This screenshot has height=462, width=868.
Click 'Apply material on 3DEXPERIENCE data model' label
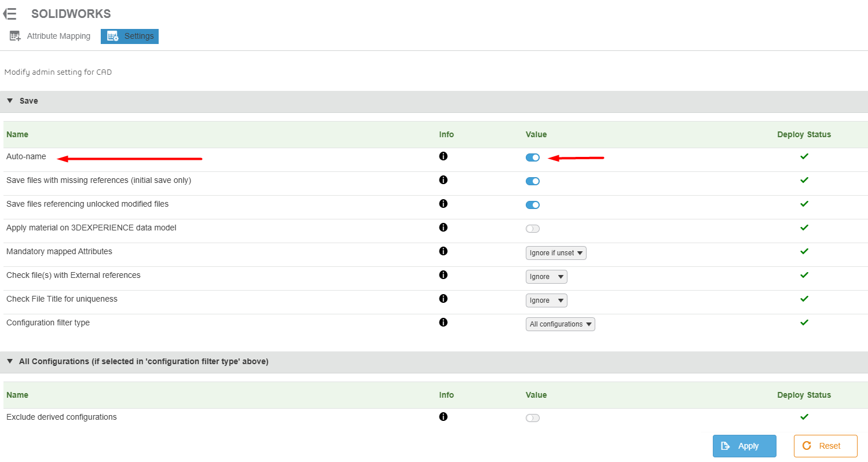coord(91,228)
